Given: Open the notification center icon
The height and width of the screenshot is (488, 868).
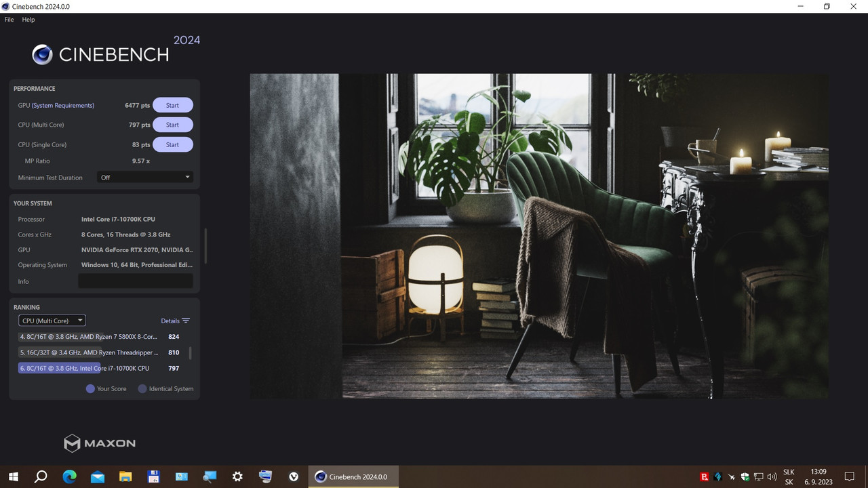Looking at the screenshot, I should (850, 476).
